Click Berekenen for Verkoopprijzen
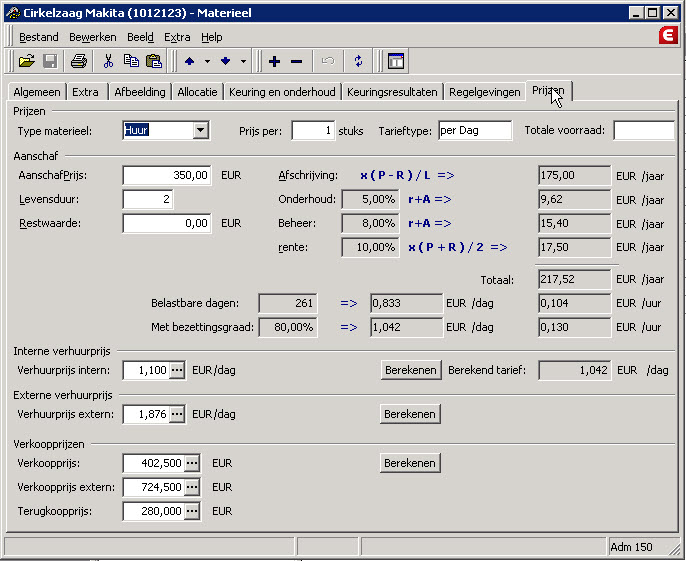 click(x=410, y=463)
